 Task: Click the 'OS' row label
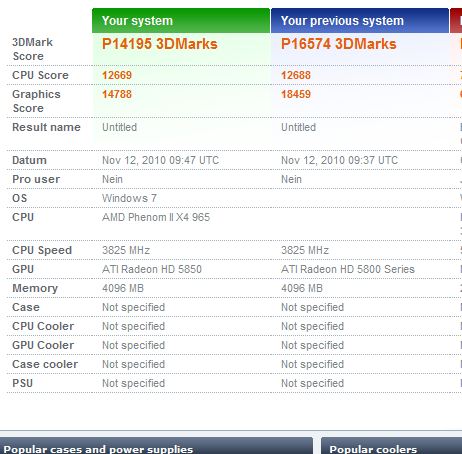[x=20, y=198]
